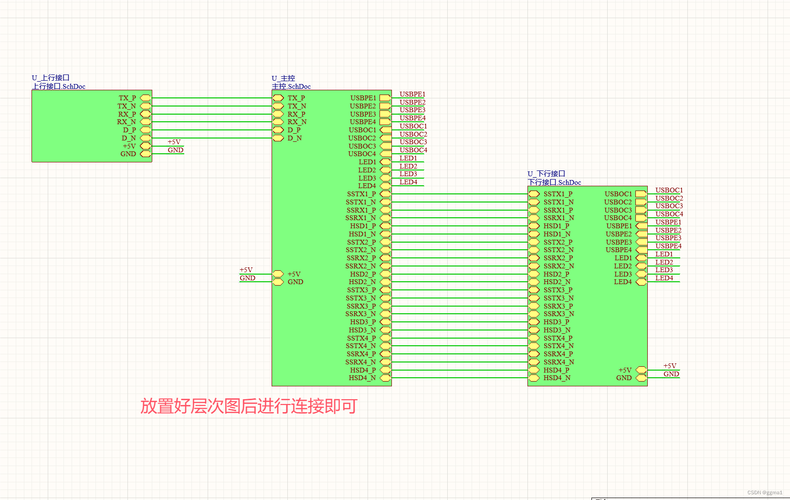Select the U_下行接口 sheet designator
790x500 pixels.
point(546,173)
